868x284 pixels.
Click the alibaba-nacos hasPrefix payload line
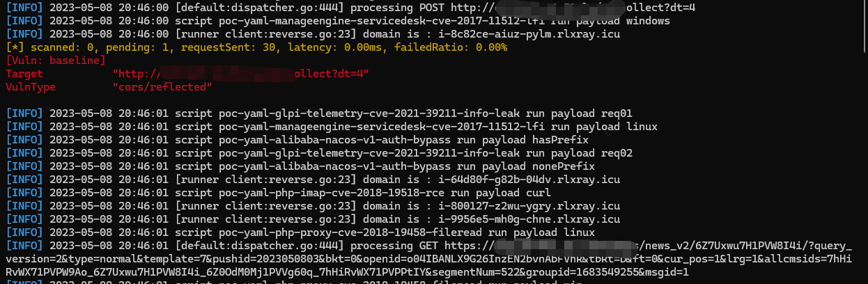pyautogui.click(x=297, y=140)
